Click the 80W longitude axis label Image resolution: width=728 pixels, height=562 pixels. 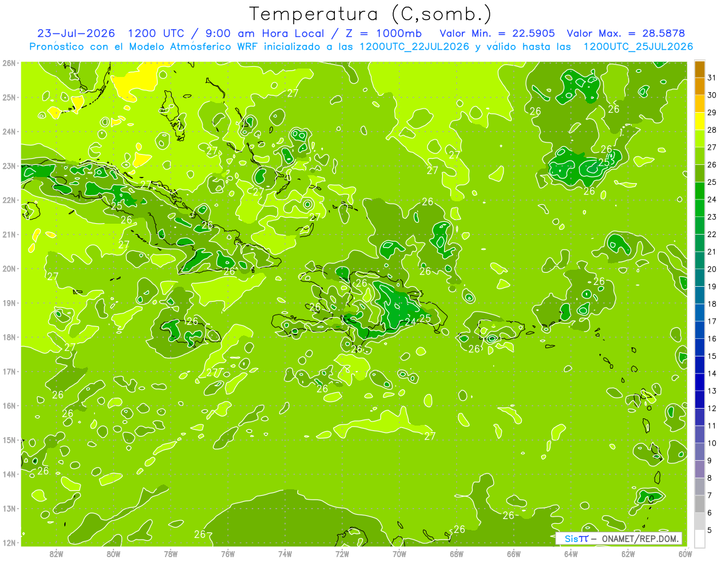113,554
